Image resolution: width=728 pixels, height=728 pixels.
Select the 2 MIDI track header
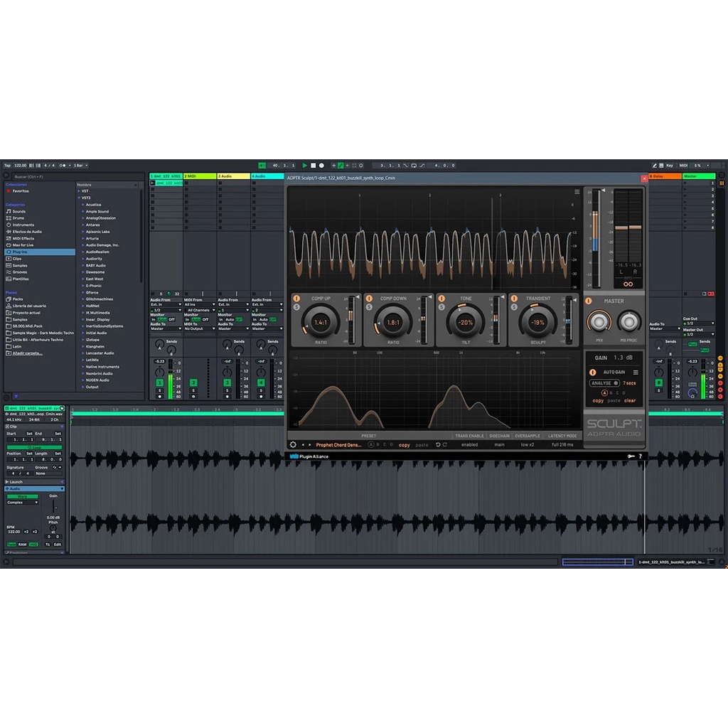[x=200, y=176]
